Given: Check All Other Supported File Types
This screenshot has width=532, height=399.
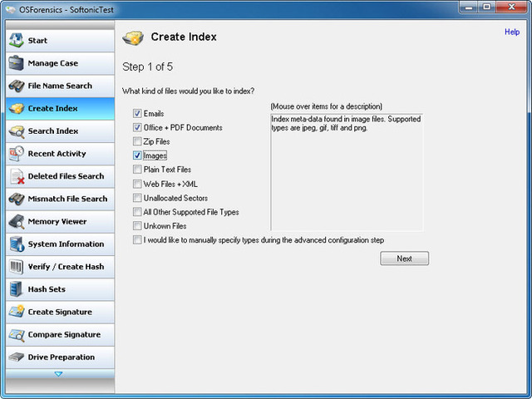Looking at the screenshot, I should click(137, 212).
